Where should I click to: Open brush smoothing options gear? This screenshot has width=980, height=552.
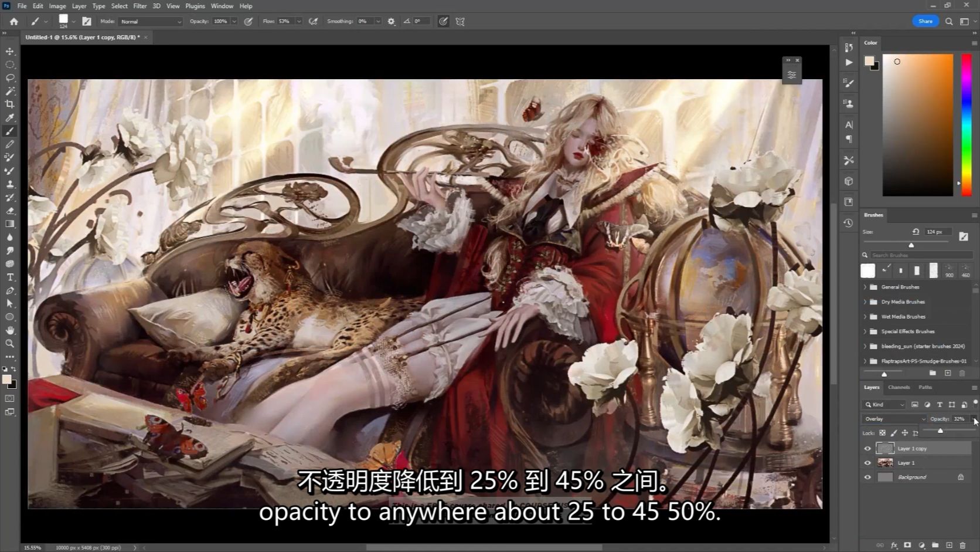(x=392, y=22)
